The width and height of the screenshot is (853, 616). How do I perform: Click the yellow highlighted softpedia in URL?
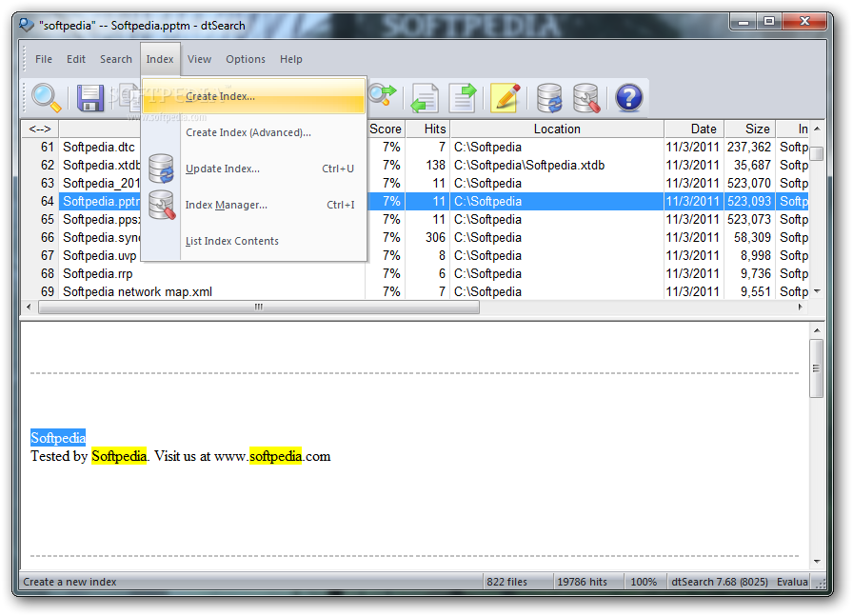[275, 456]
